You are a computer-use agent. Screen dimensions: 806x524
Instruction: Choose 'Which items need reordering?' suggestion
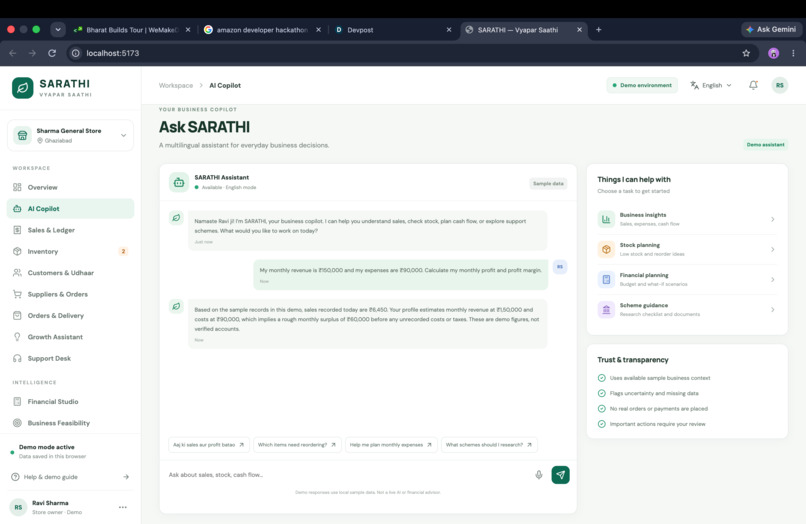(297, 445)
